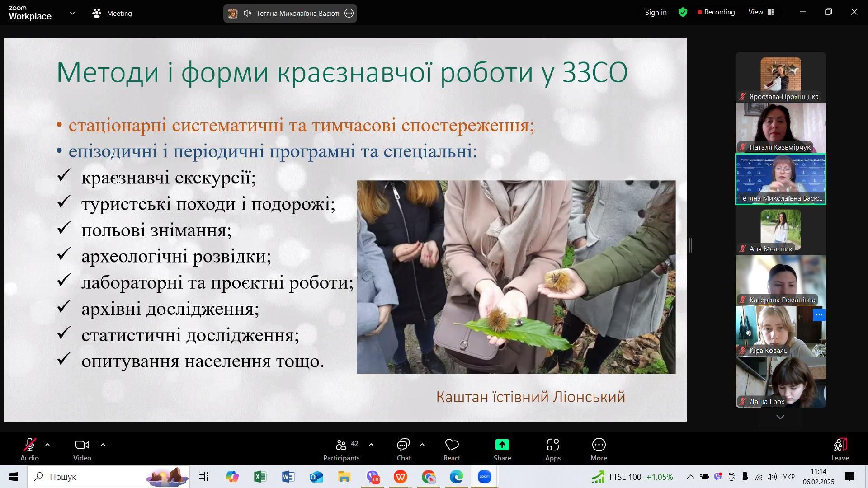
Task: Click the chestnut photo on the shared slide
Action: point(516,277)
